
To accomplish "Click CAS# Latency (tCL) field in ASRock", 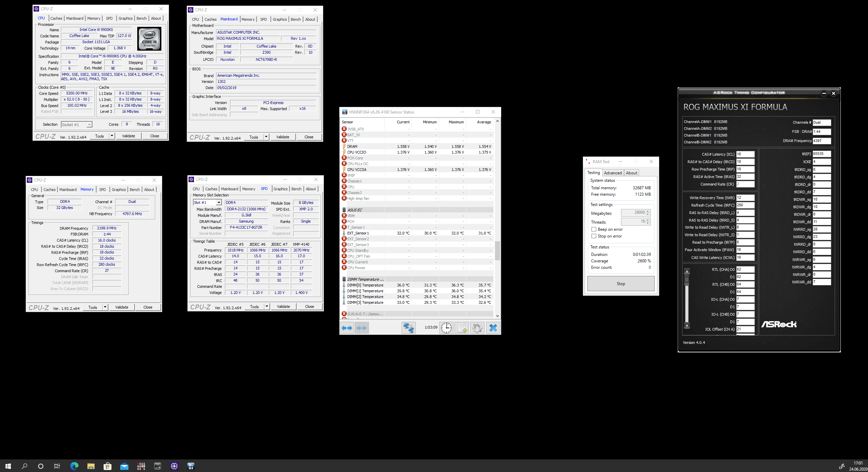I will [x=745, y=154].
